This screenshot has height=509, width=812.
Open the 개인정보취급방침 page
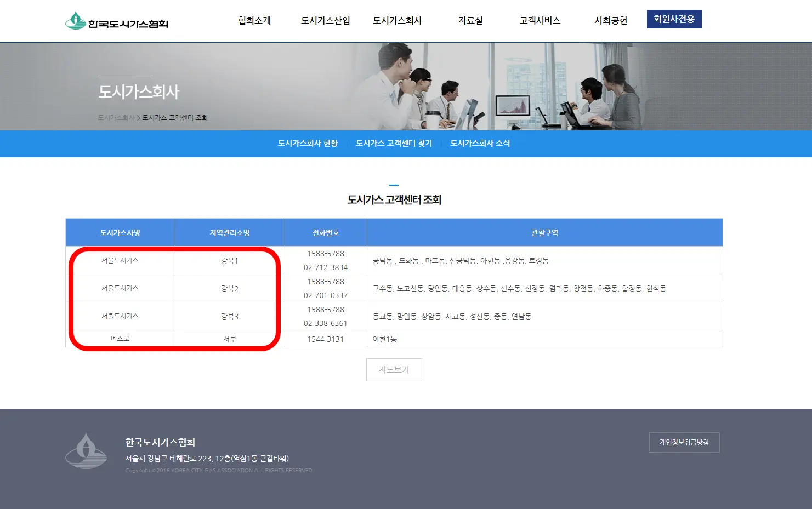pos(684,442)
